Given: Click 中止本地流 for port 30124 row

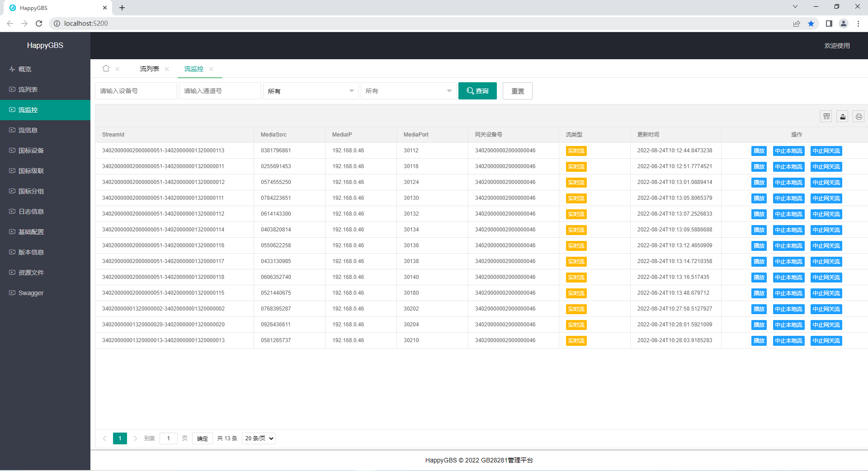Looking at the screenshot, I should (788, 183).
